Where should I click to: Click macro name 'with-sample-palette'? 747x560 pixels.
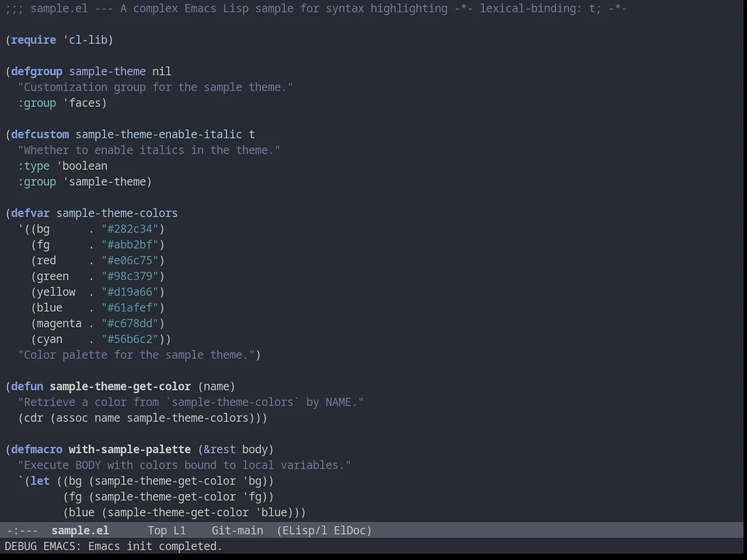coord(130,449)
